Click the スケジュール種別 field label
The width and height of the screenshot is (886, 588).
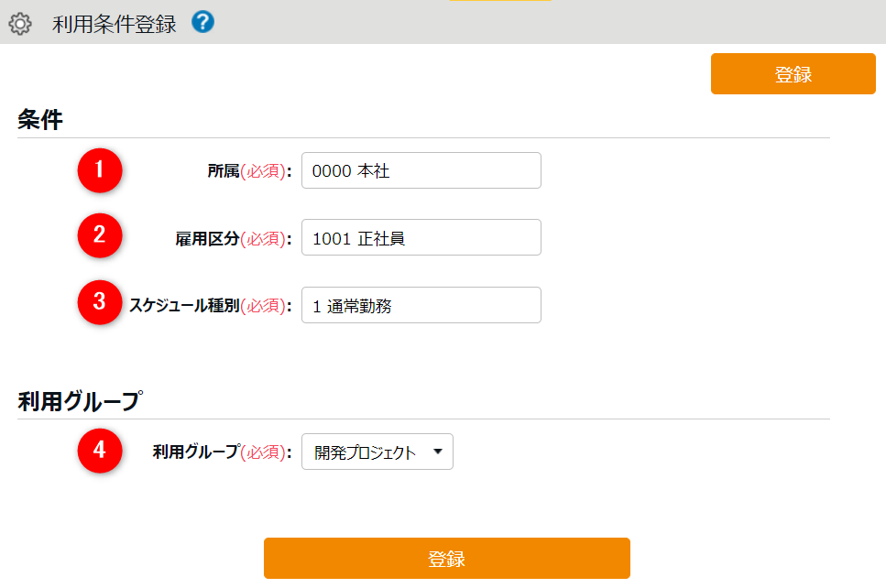pos(184,306)
